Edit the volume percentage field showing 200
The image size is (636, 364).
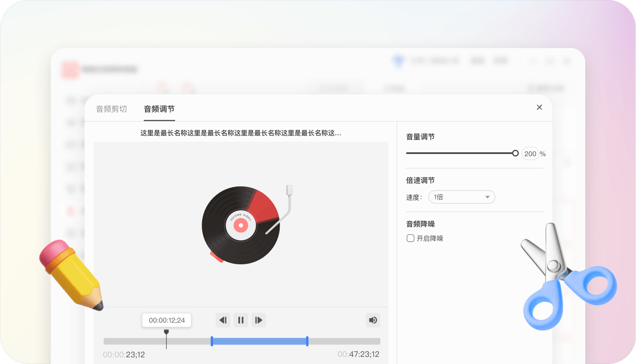click(x=530, y=154)
